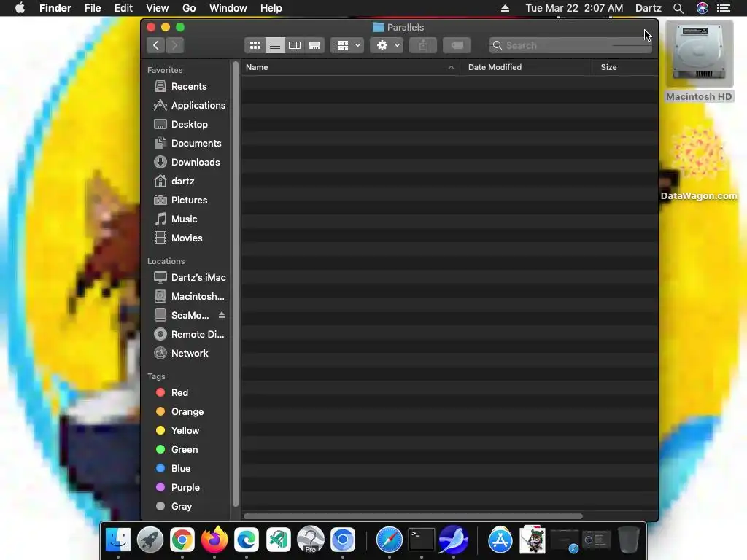Open the Finder menu
Screen dimensions: 747x560
(x=55, y=8)
